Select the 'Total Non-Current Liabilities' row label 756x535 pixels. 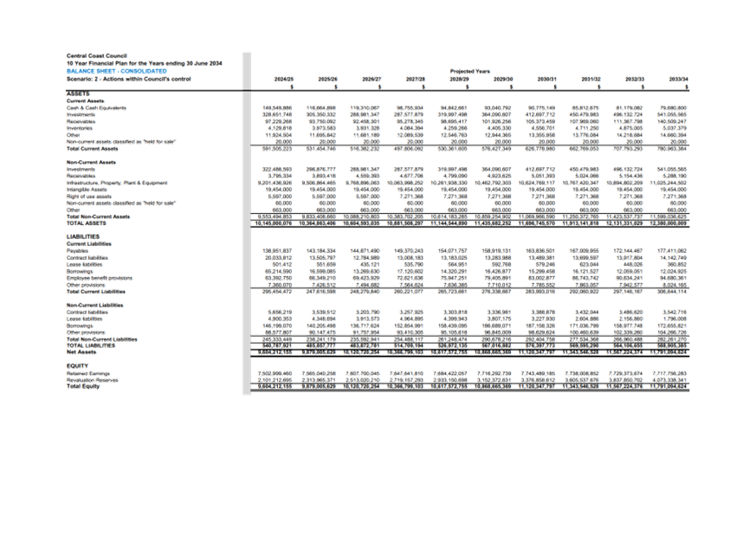101,339
